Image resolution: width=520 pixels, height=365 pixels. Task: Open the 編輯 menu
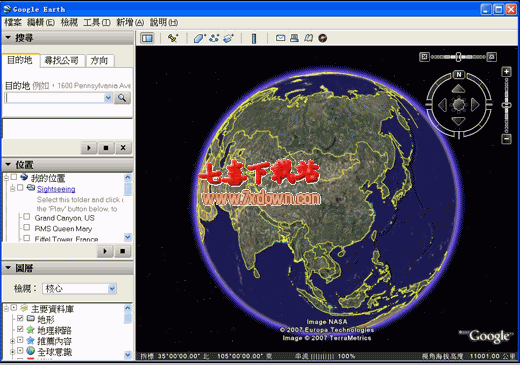coord(41,22)
